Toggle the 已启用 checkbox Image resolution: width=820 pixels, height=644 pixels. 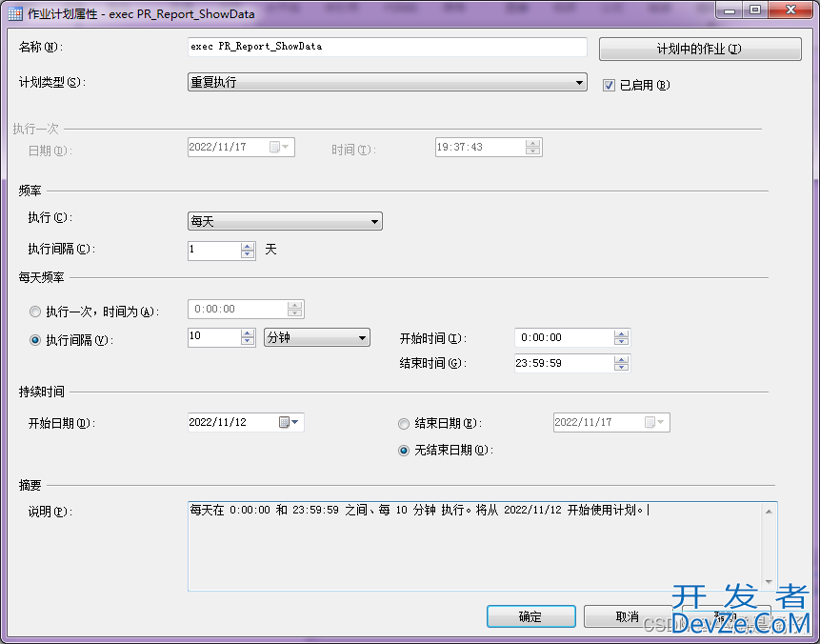[x=609, y=86]
